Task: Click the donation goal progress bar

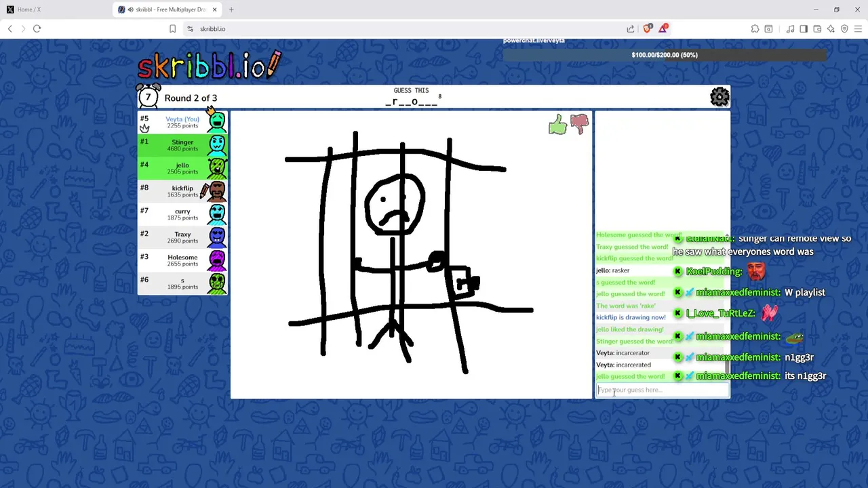Action: 665,55
